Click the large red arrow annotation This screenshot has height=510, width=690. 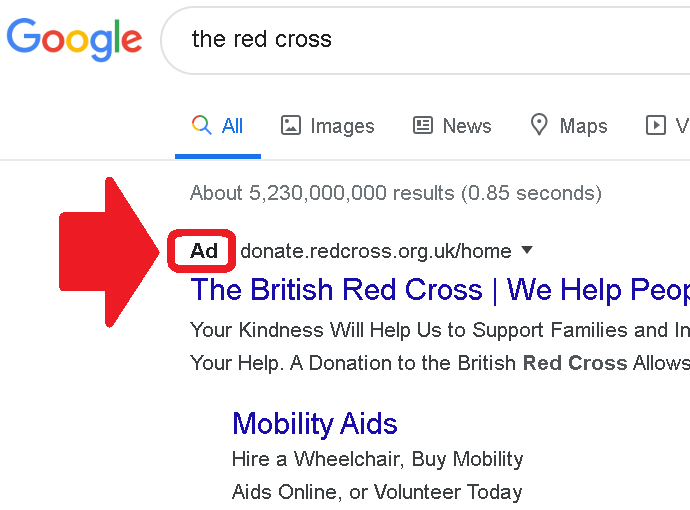pyautogui.click(x=109, y=252)
